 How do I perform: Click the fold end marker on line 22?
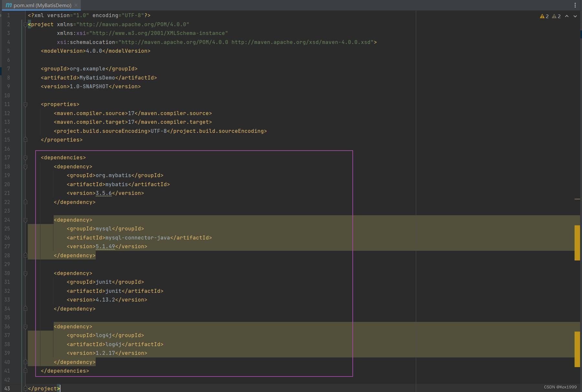[x=25, y=202]
